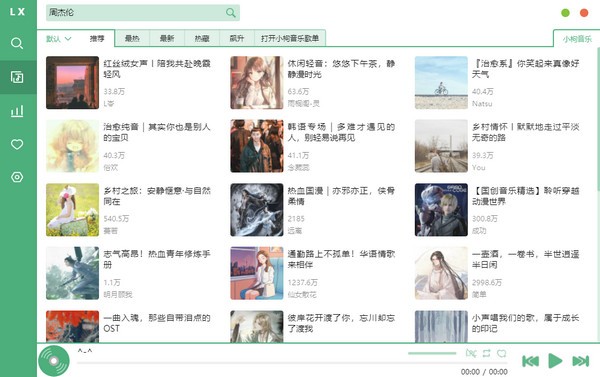Toggle the loop playback mode icon
600x377 pixels.
pos(486,353)
